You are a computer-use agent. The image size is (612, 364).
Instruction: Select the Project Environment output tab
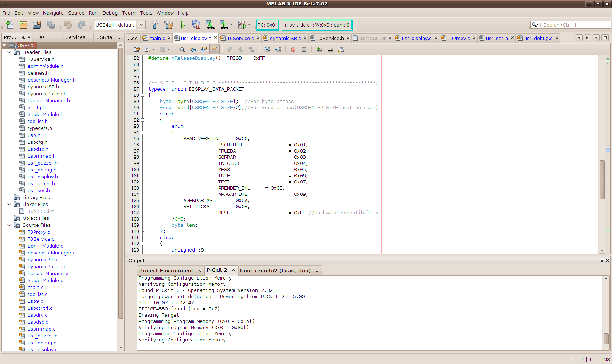[x=166, y=270]
